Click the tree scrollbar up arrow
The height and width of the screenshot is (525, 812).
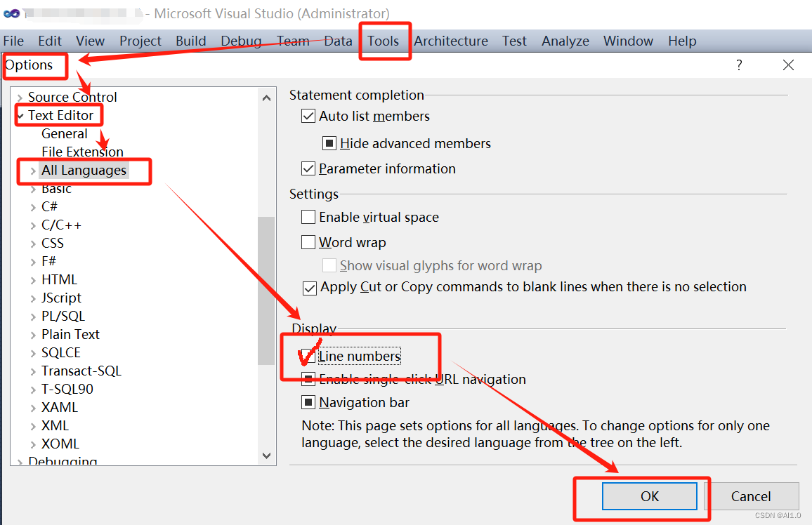[267, 98]
